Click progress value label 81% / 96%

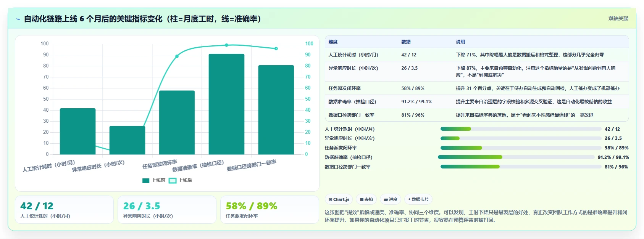click(x=616, y=167)
